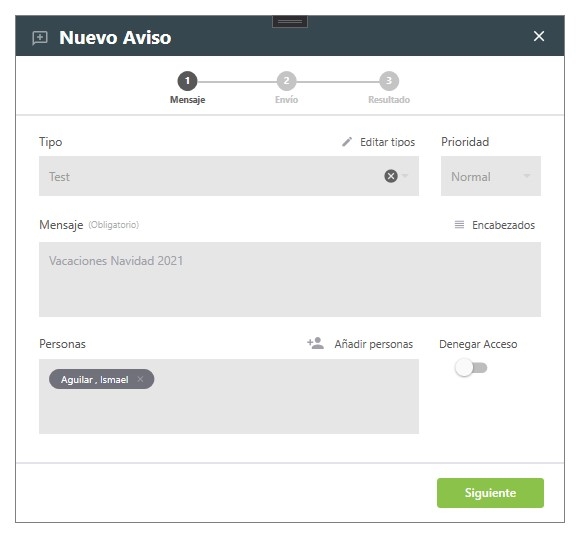Screen dimensions: 580x539
Task: Clear the Test type with the X icon
Action: (391, 176)
